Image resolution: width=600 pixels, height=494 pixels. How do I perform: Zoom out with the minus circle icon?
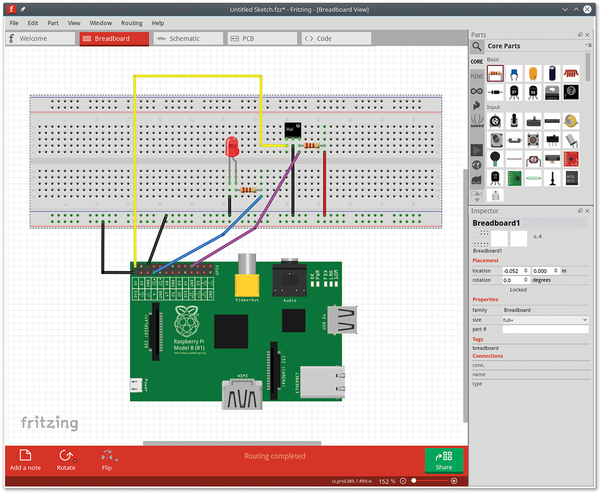(403, 481)
